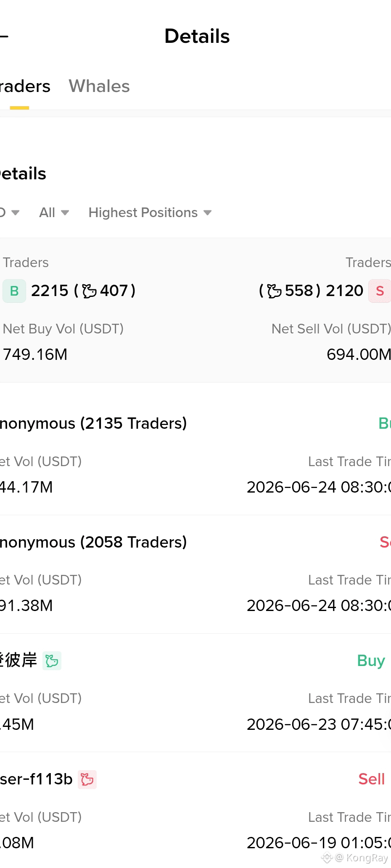The width and height of the screenshot is (391, 868).
Task: Open the All filter dropdown
Action: 54,212
